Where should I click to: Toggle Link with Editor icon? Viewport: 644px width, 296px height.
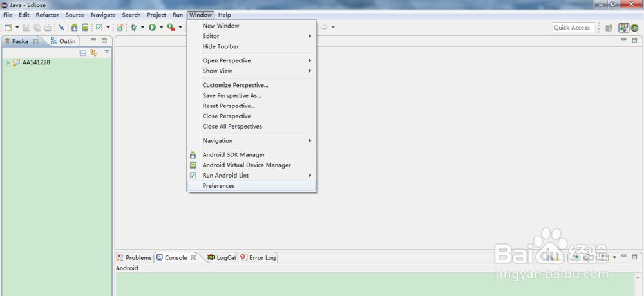(x=93, y=53)
